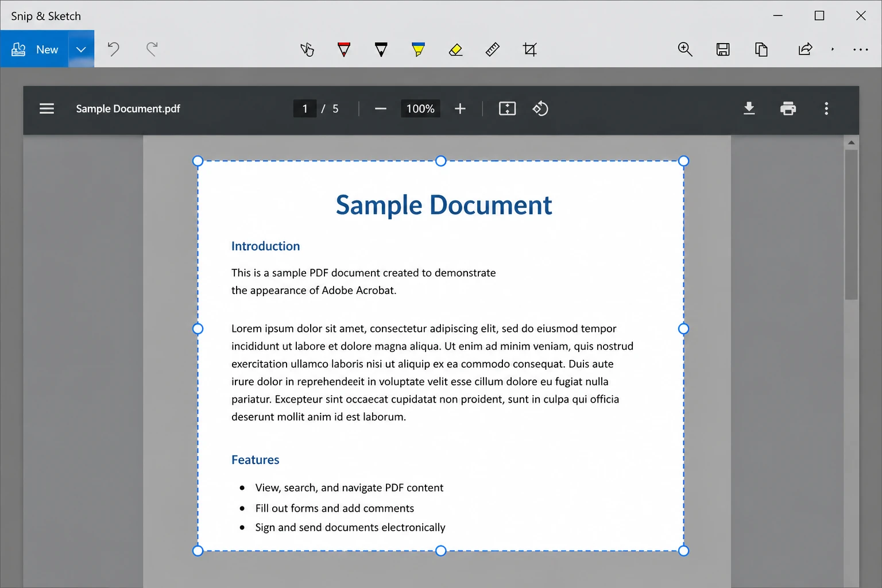
Task: Undo the last action
Action: coord(114,49)
